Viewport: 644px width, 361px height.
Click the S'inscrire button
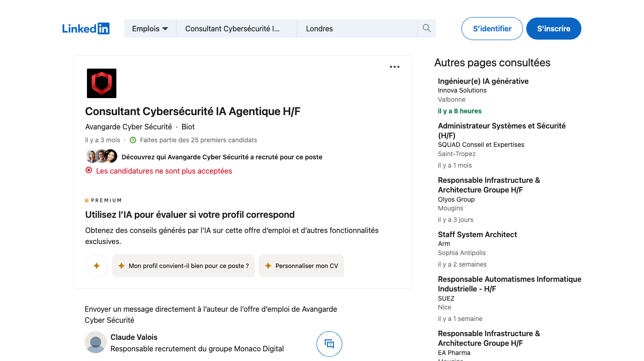554,29
